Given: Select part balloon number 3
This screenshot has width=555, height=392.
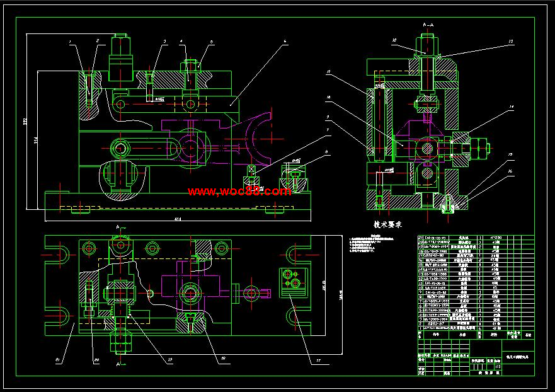Looking at the screenshot, I should (164, 42).
